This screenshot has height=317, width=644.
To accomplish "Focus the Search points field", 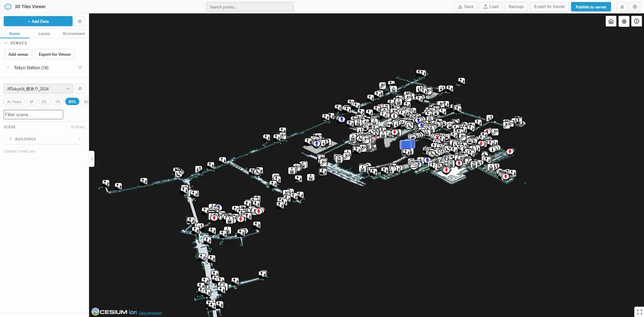I will pos(250,7).
